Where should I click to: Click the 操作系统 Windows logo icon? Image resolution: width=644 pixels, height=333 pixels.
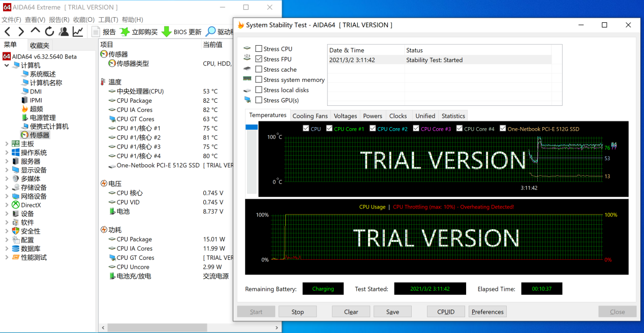(x=16, y=153)
